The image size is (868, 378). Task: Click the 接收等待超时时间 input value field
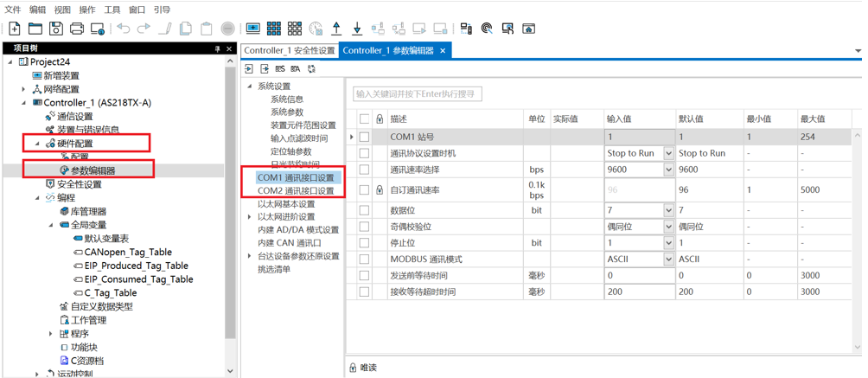pos(638,292)
